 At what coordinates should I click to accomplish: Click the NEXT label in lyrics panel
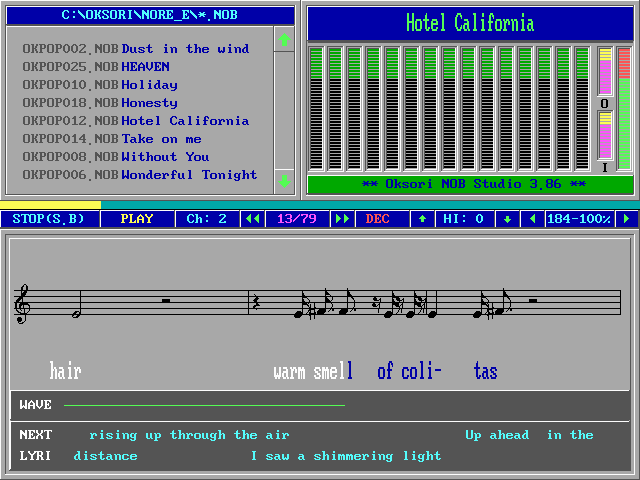pos(36,435)
